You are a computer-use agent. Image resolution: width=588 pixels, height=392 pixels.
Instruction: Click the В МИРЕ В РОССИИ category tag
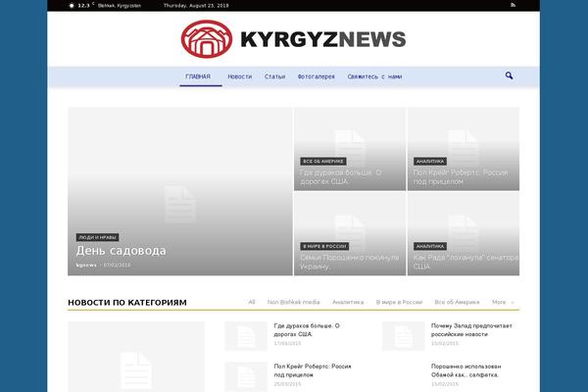(324, 246)
